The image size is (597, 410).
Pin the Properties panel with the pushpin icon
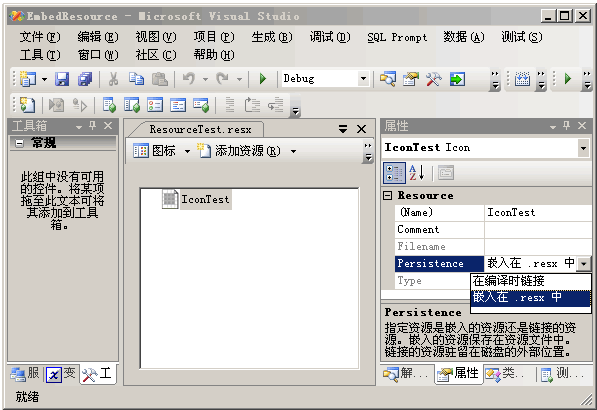tap(566, 126)
